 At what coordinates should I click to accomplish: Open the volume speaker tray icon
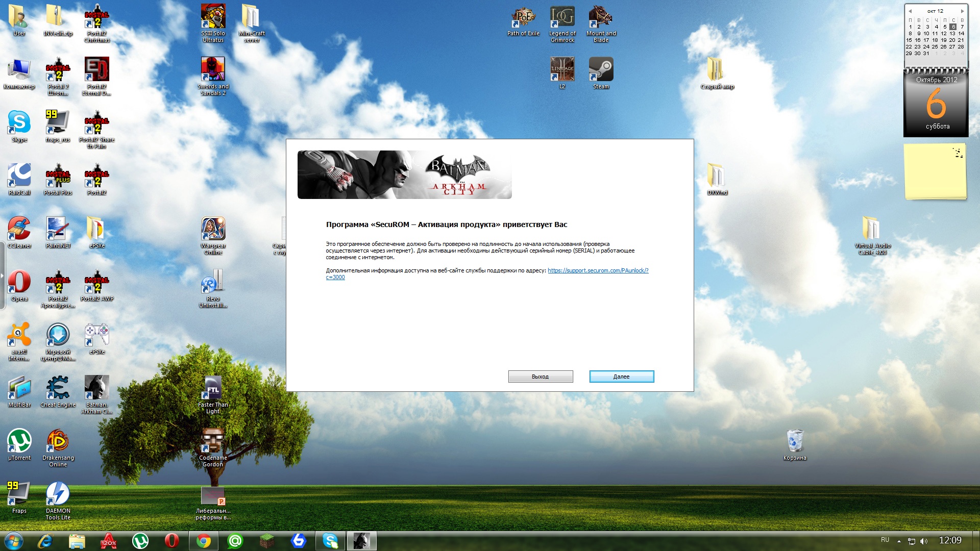[924, 541]
